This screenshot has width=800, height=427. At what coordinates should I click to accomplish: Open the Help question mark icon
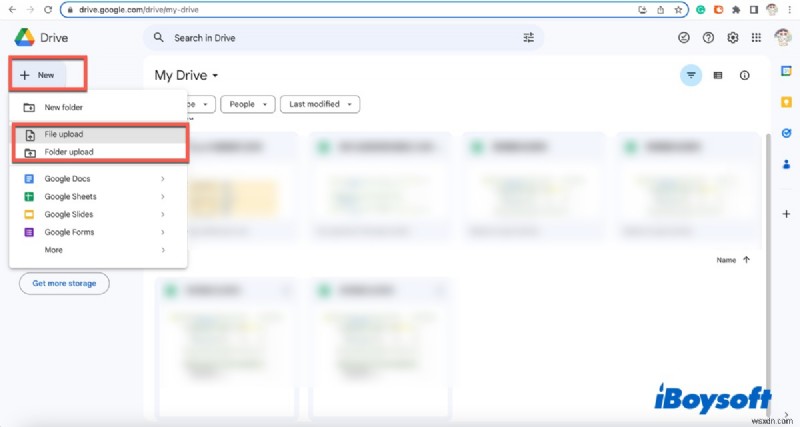[x=708, y=37]
